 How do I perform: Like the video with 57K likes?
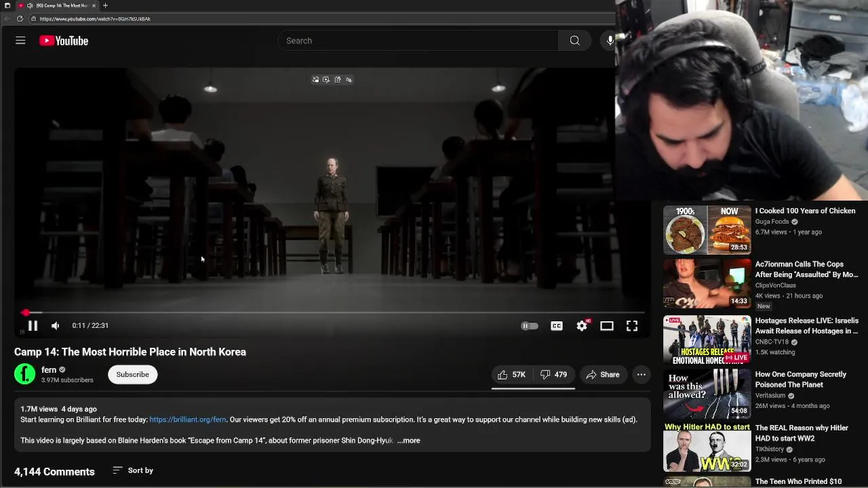point(512,375)
